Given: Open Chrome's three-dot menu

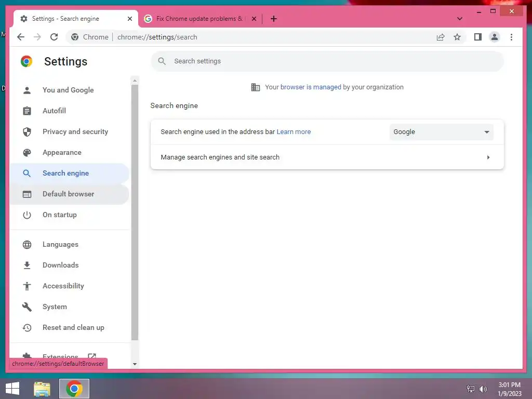Looking at the screenshot, I should coord(511,37).
